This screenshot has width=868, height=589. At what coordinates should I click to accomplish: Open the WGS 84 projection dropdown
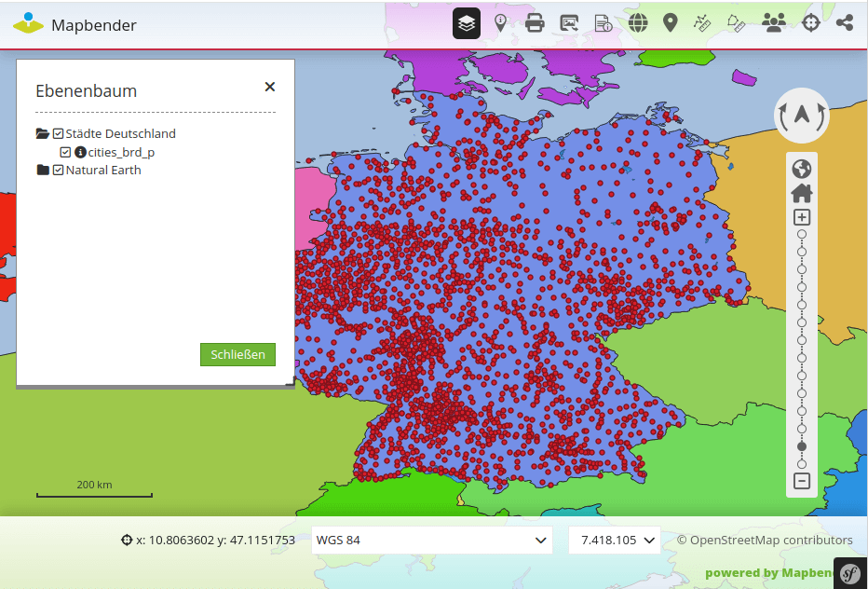coord(431,540)
